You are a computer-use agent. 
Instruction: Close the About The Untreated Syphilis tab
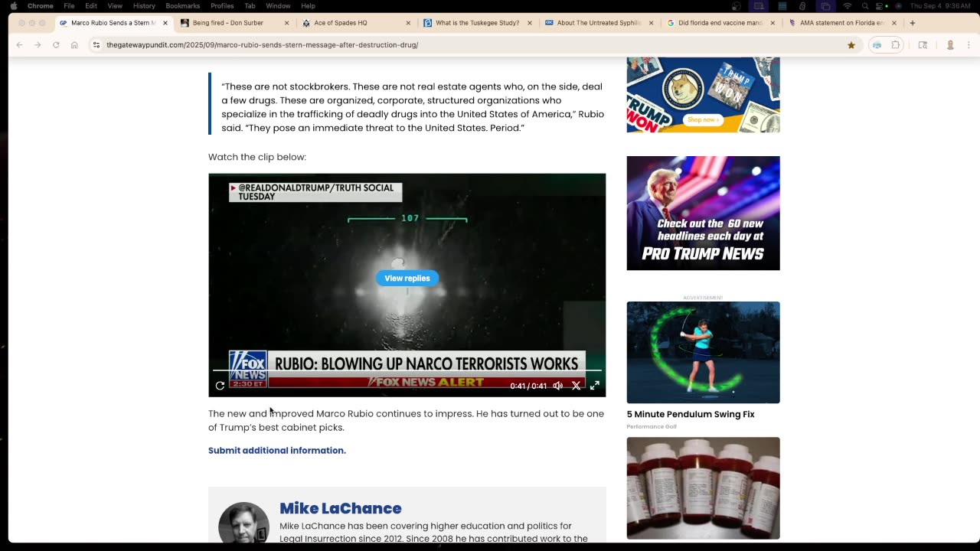tap(652, 23)
